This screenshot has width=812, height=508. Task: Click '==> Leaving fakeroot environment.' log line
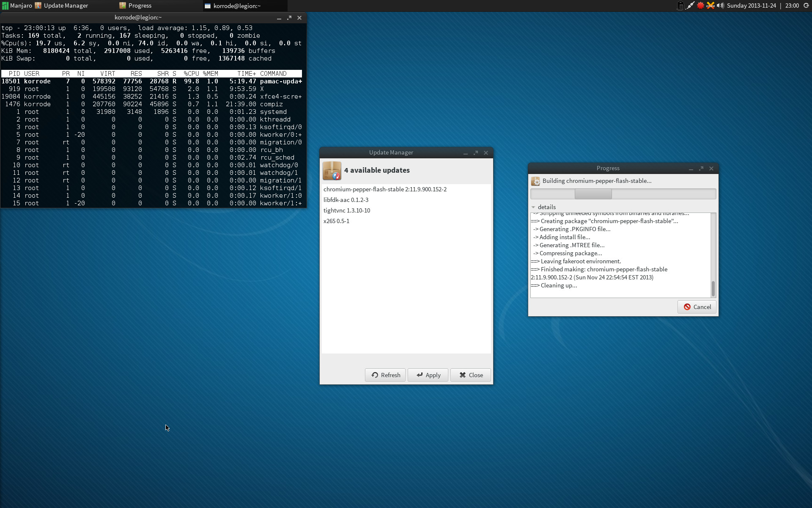[x=576, y=261]
